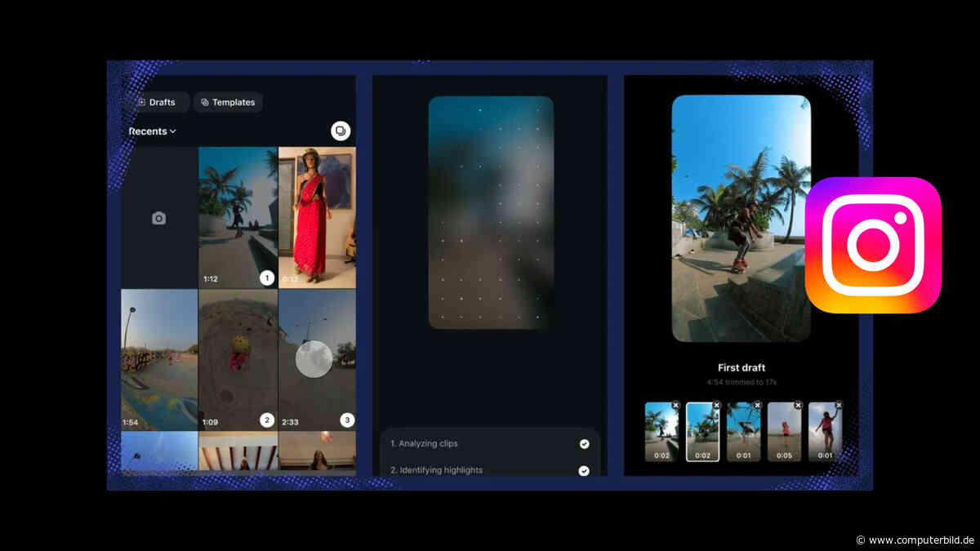Deselect the number 3 selection badge

(347, 420)
